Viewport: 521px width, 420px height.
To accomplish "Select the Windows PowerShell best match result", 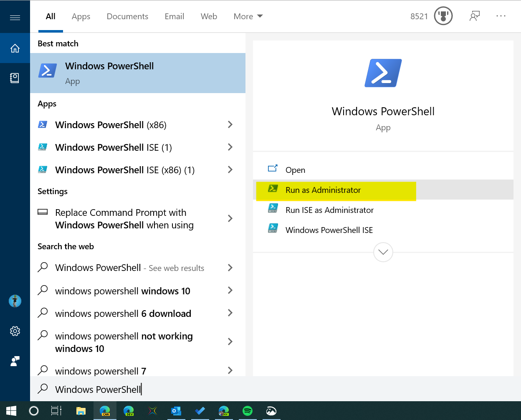I will (138, 73).
